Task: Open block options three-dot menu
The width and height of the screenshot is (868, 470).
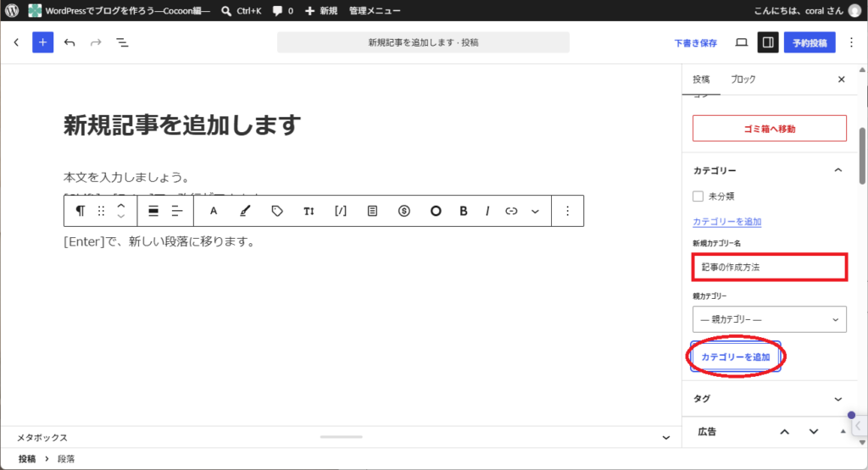Action: pos(567,211)
